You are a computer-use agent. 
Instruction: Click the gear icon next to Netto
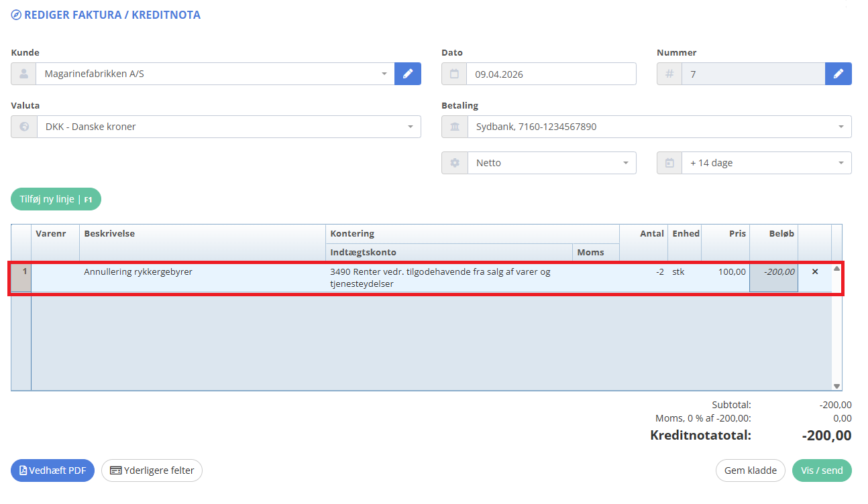[x=454, y=163]
